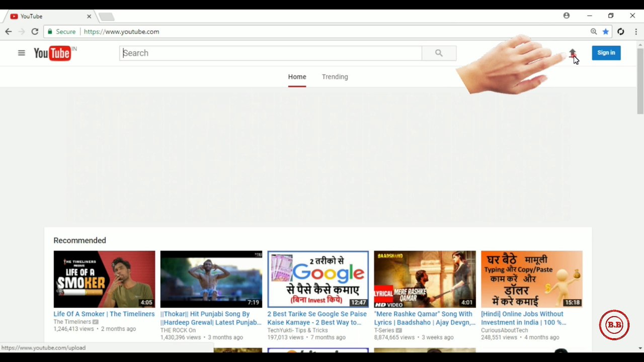Screen dimensions: 644x362
Task: Click the circular extension icon in toolbar
Action: pos(621,32)
